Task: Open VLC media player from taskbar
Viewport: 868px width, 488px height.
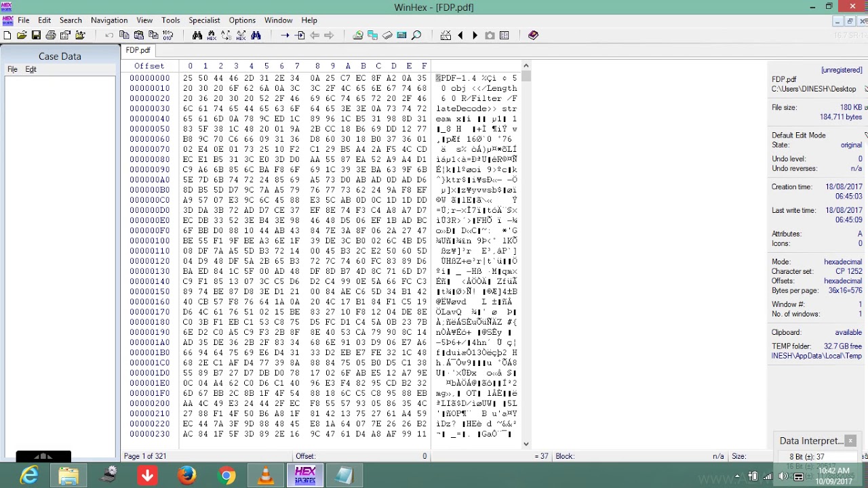Action: (x=266, y=476)
